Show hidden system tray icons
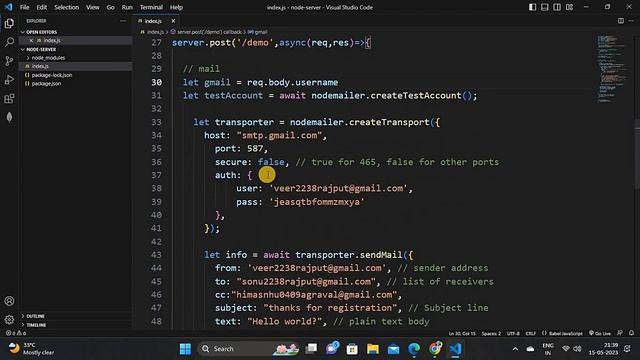This screenshot has width=640, height=360. click(515, 349)
